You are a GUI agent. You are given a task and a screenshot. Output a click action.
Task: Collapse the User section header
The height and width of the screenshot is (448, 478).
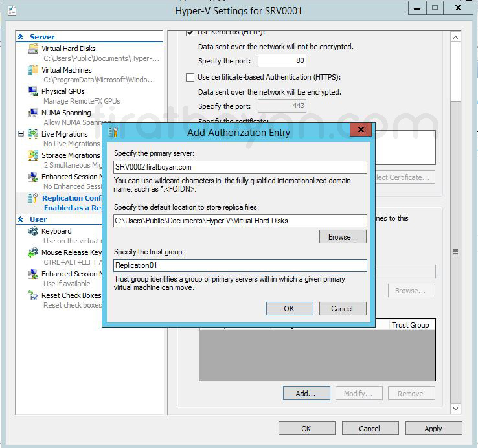click(21, 219)
